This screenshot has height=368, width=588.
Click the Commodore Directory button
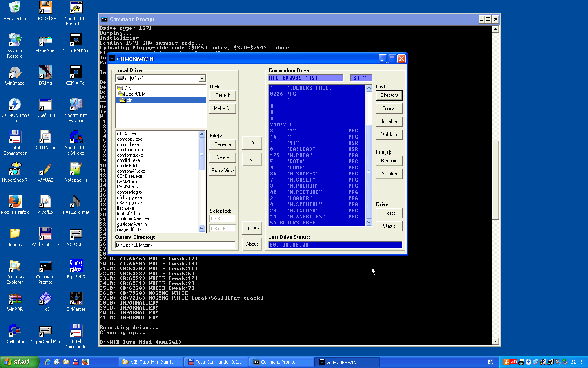coord(389,95)
